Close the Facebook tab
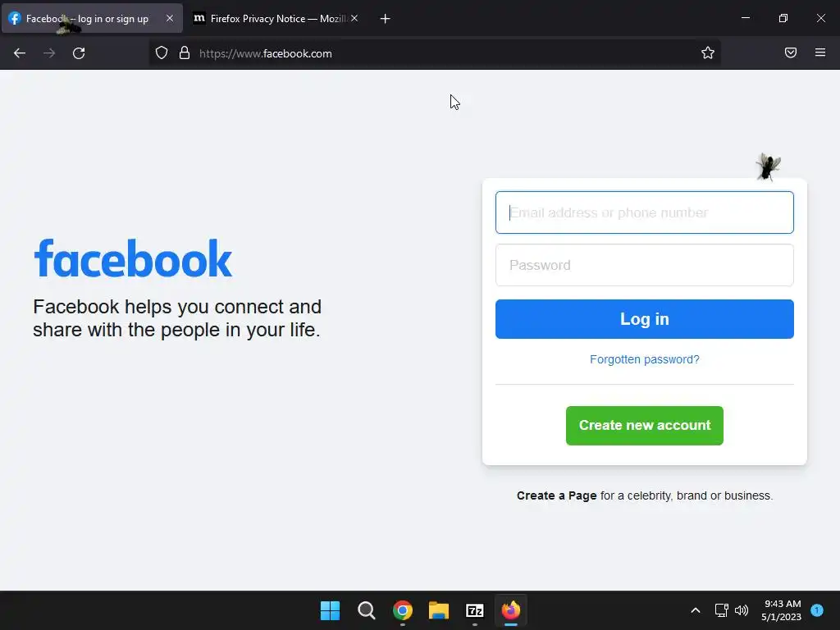Screen dimensions: 840x630 click(x=170, y=18)
